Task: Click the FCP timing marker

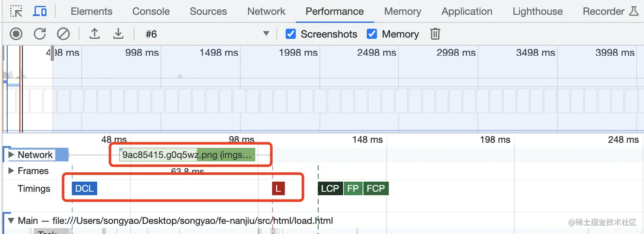Action: click(x=376, y=188)
